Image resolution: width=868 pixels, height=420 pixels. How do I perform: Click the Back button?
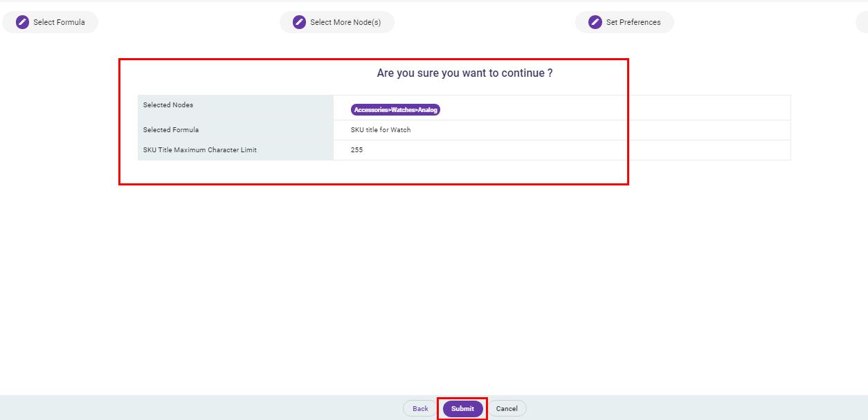[x=420, y=408]
